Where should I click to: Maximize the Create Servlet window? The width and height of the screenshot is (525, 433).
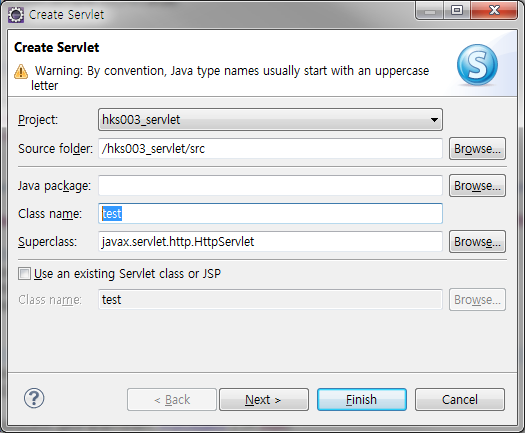pyautogui.click(x=457, y=10)
